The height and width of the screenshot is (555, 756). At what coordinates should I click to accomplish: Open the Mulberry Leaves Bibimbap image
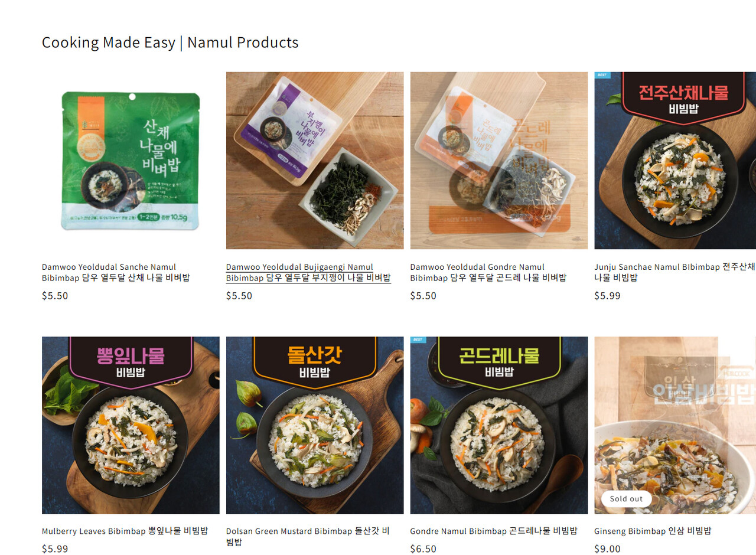pyautogui.click(x=131, y=425)
